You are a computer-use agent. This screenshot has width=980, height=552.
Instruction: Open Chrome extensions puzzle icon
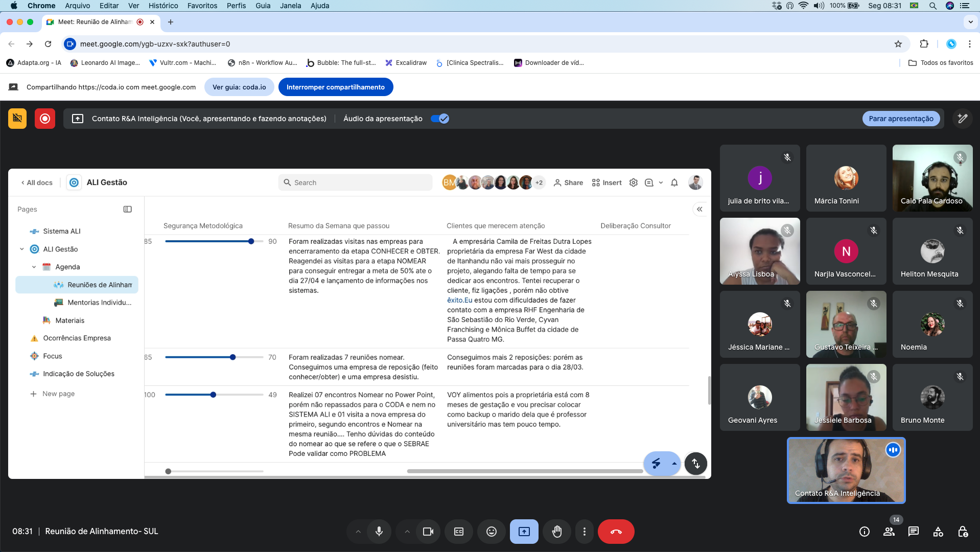[924, 44]
